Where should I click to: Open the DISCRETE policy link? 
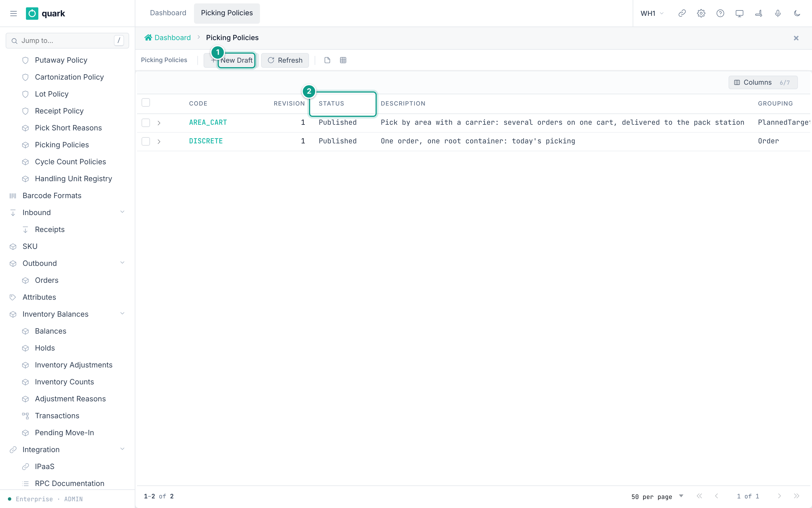(x=206, y=141)
